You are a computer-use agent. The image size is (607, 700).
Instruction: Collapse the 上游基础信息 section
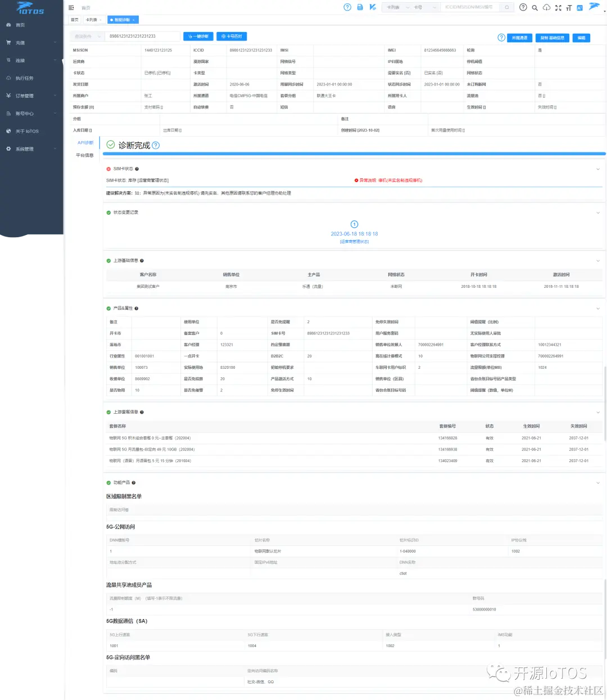pyautogui.click(x=597, y=260)
